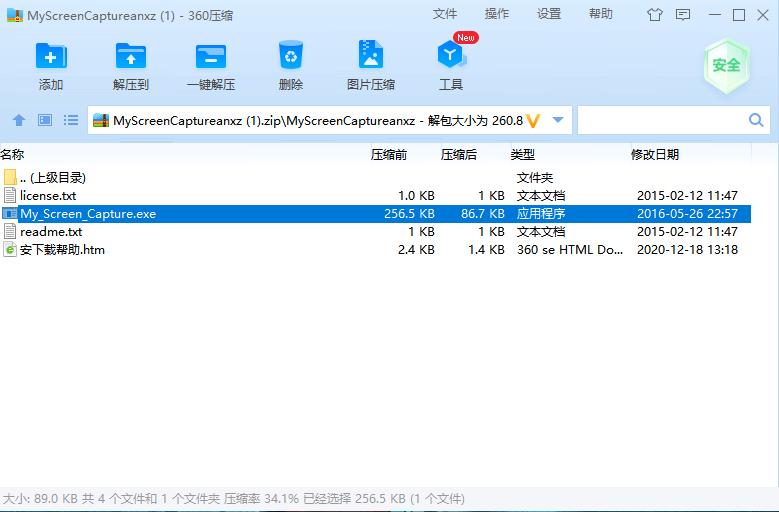Click the 解压到 (Extract to) icon
Viewport: 779px width, 512px height.
[131, 56]
